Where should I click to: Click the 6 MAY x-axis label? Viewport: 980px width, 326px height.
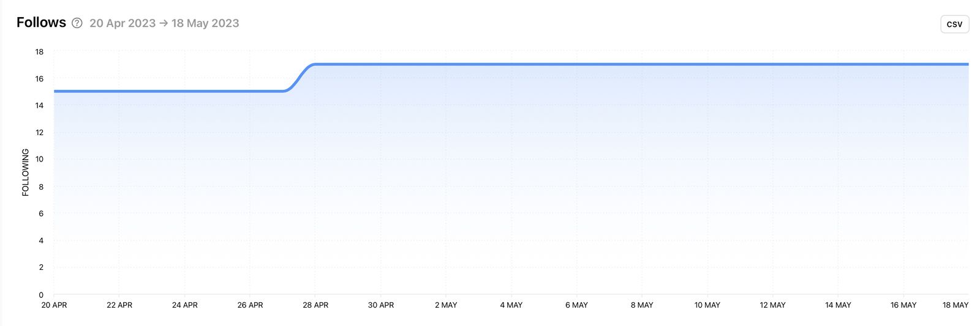coord(576,305)
